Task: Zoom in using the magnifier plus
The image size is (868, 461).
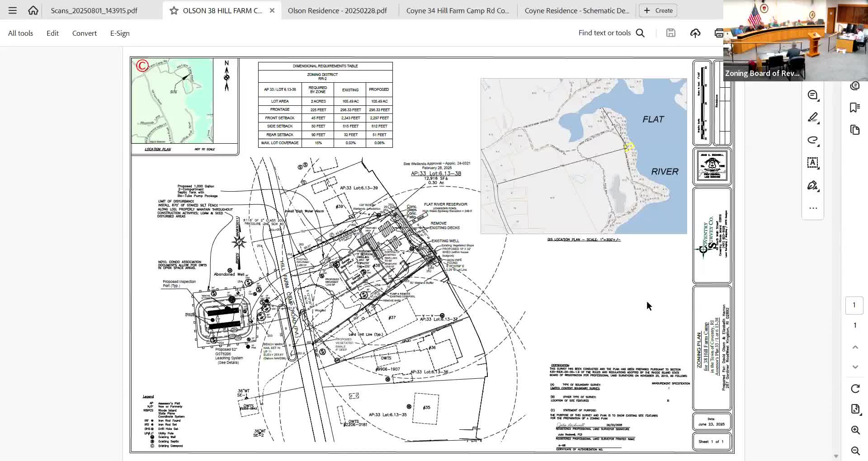Action: (855, 430)
